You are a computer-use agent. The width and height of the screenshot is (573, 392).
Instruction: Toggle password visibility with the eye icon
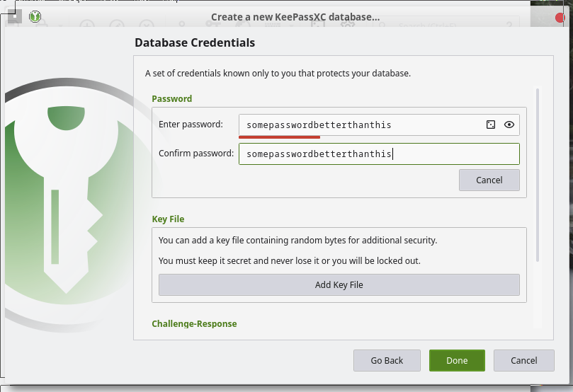(509, 125)
